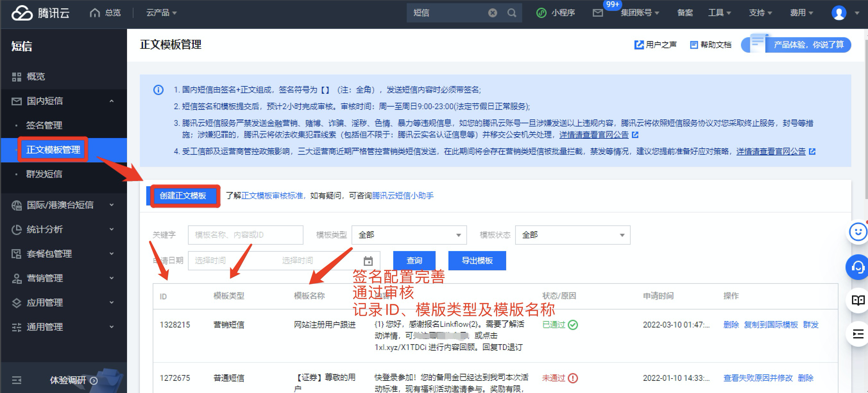Click the 产品体验，你说了算 banner
The image size is (868, 393).
(796, 45)
